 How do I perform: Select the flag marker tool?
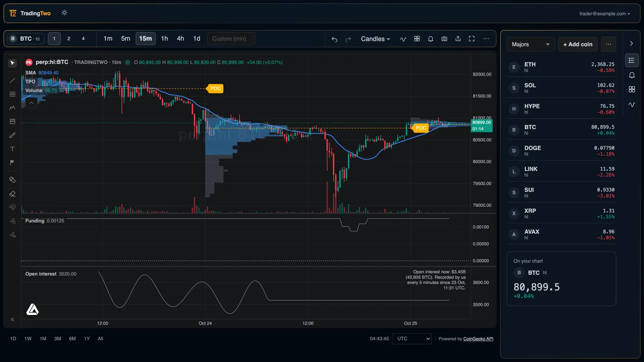pyautogui.click(x=12, y=162)
